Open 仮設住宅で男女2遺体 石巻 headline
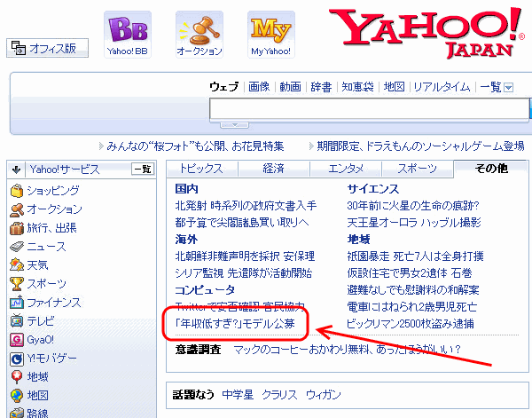The height and width of the screenshot is (418, 532). (410, 273)
